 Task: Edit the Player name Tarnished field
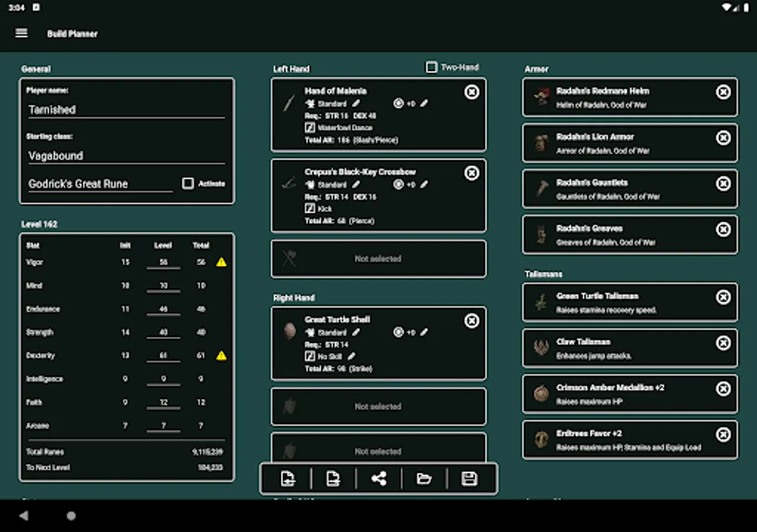(x=127, y=109)
